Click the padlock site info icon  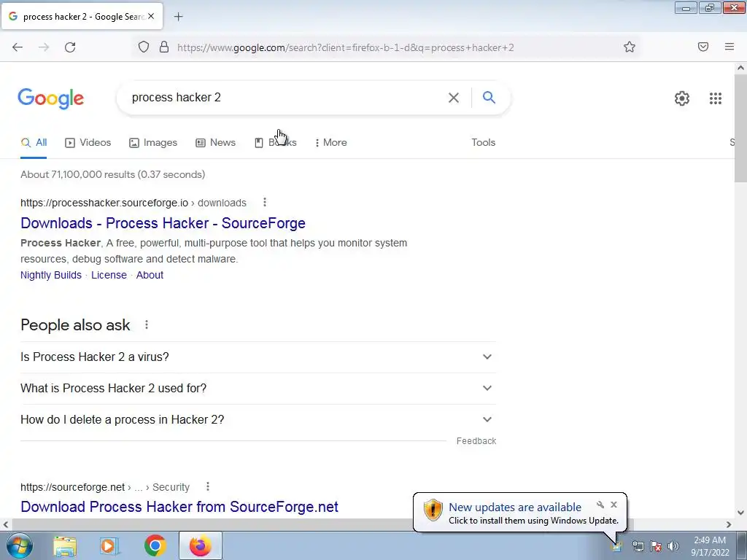[164, 47]
